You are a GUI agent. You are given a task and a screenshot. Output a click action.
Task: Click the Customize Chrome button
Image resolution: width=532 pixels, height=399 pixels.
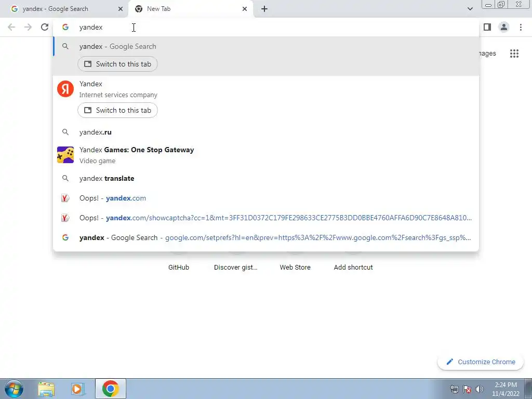[x=481, y=362]
